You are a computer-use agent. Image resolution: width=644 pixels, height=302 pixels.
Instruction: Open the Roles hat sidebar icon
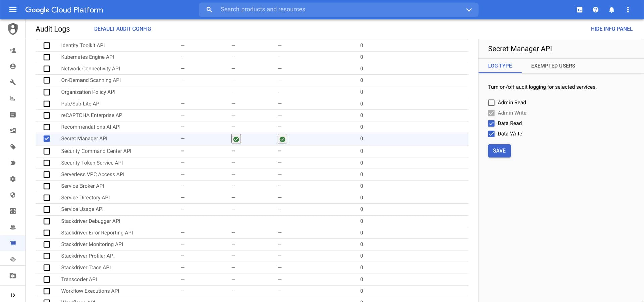click(x=13, y=227)
